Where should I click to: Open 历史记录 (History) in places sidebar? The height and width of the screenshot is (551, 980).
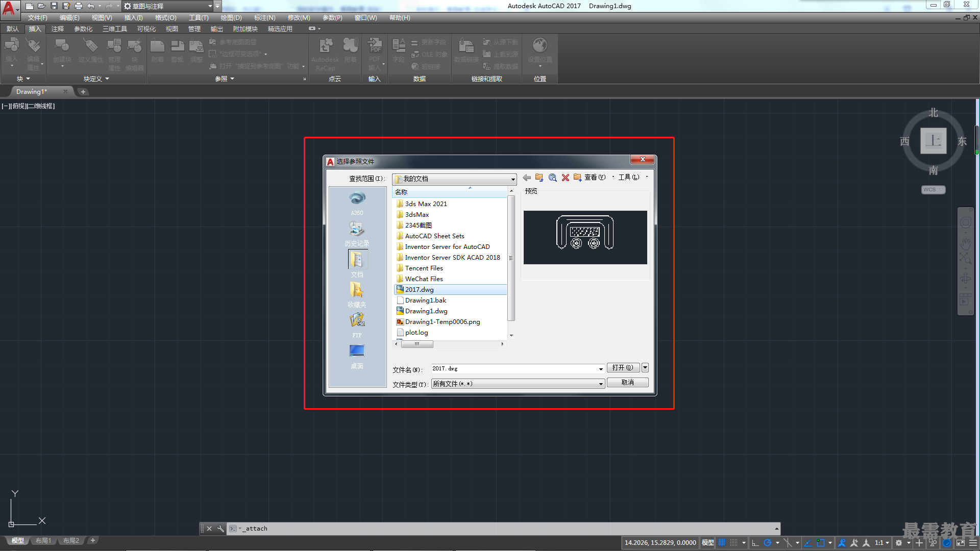357,234
